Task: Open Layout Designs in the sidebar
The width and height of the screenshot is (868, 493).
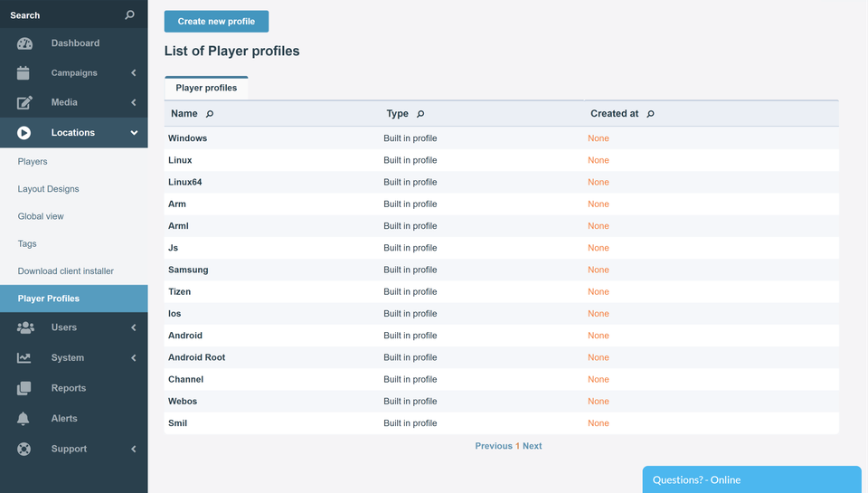Action: 49,189
